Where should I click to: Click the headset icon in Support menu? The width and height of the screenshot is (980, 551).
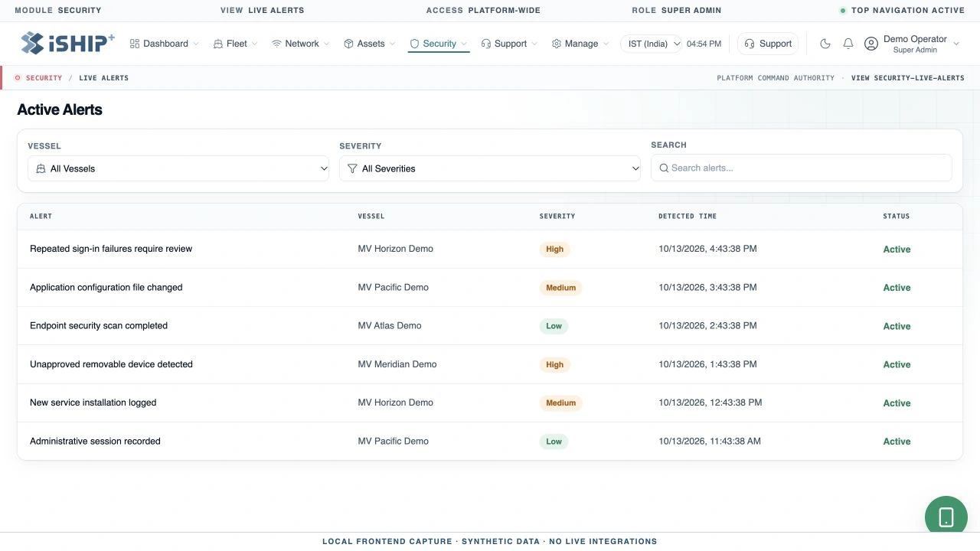pyautogui.click(x=486, y=44)
